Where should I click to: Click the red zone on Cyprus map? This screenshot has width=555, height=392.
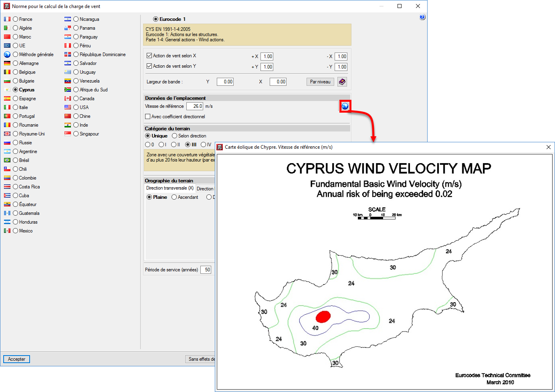323,317
